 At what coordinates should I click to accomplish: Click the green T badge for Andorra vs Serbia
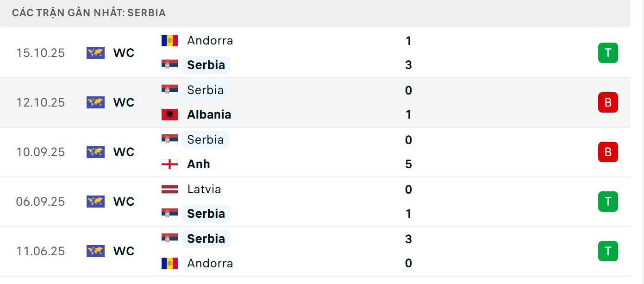point(607,53)
